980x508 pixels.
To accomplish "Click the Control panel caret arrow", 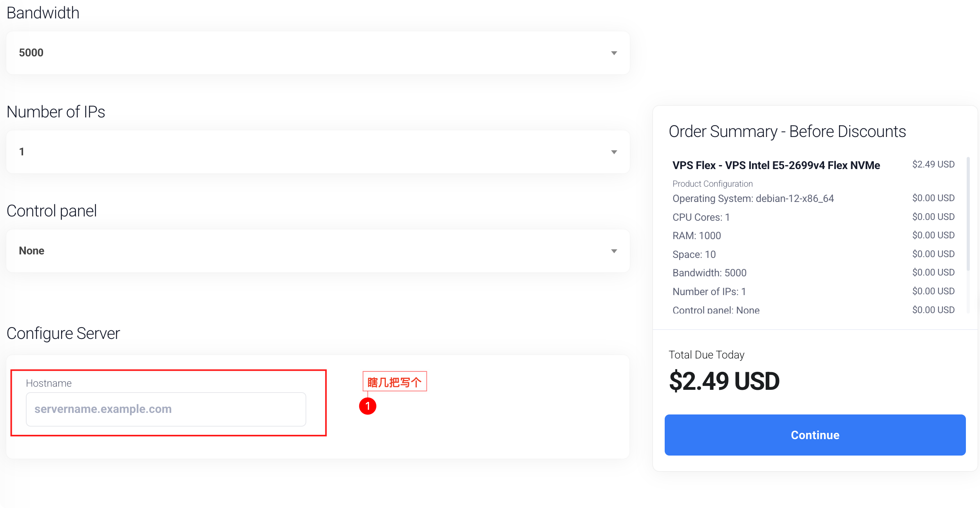I will click(614, 251).
